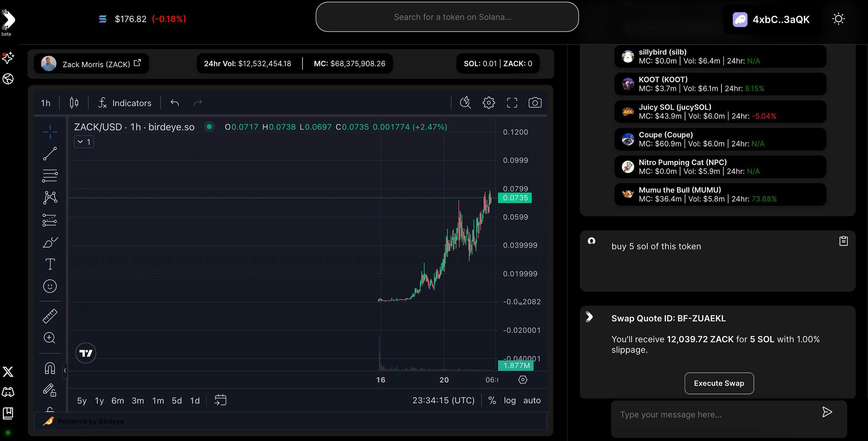
Task: Open timezone menu at 23:34:15 (UTC)
Action: (x=443, y=401)
